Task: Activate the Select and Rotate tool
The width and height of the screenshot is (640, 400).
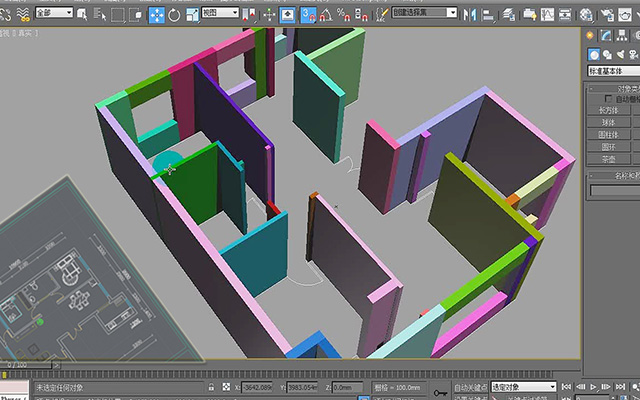Action: pyautogui.click(x=174, y=15)
